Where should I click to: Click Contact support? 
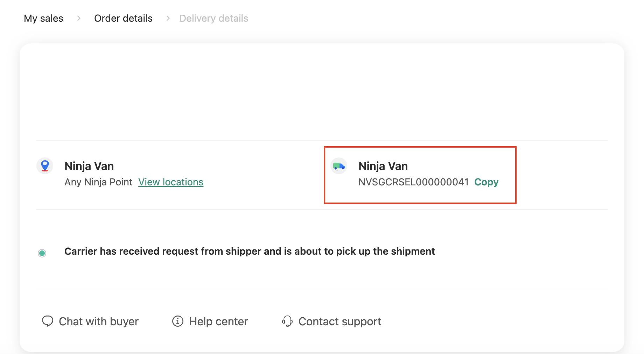331,321
